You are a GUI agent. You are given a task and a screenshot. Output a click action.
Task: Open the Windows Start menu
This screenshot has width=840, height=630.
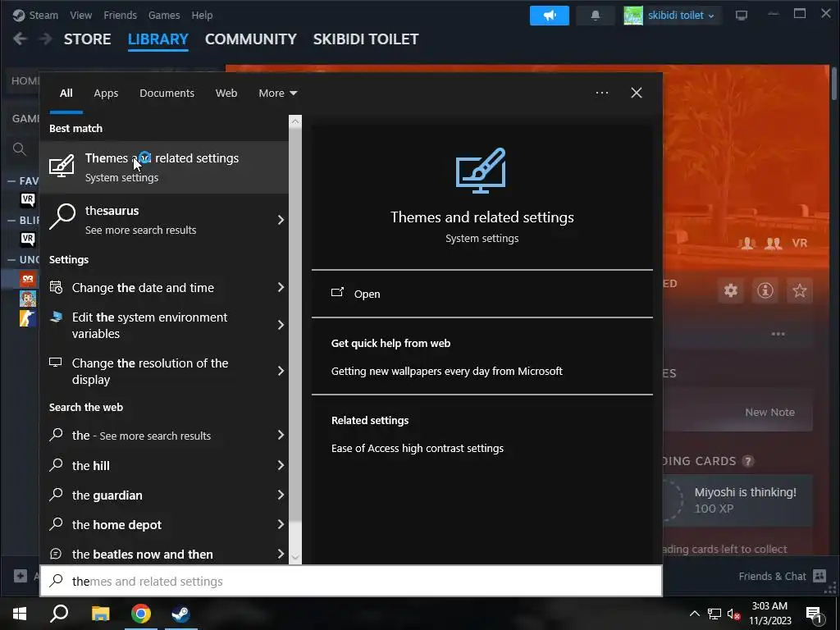tap(20, 614)
